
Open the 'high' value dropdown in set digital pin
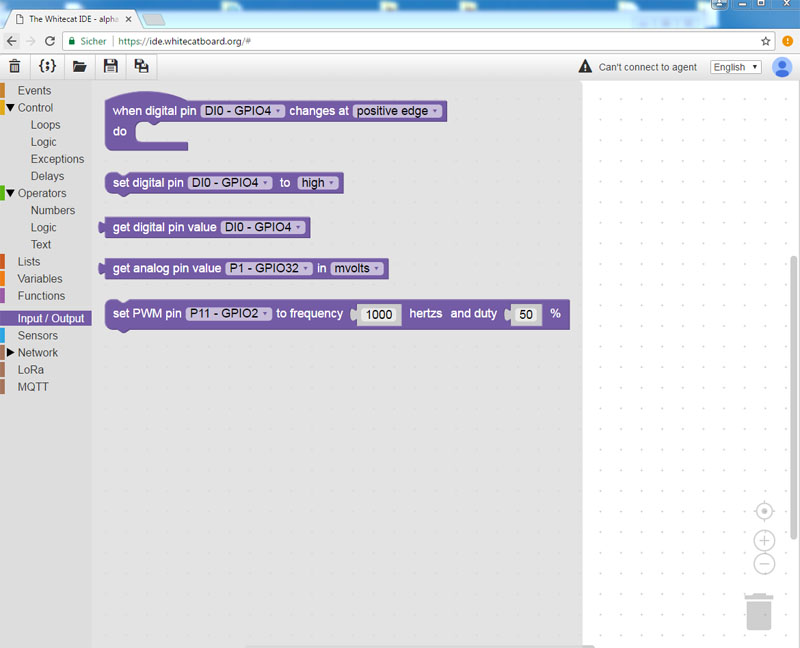click(x=318, y=183)
